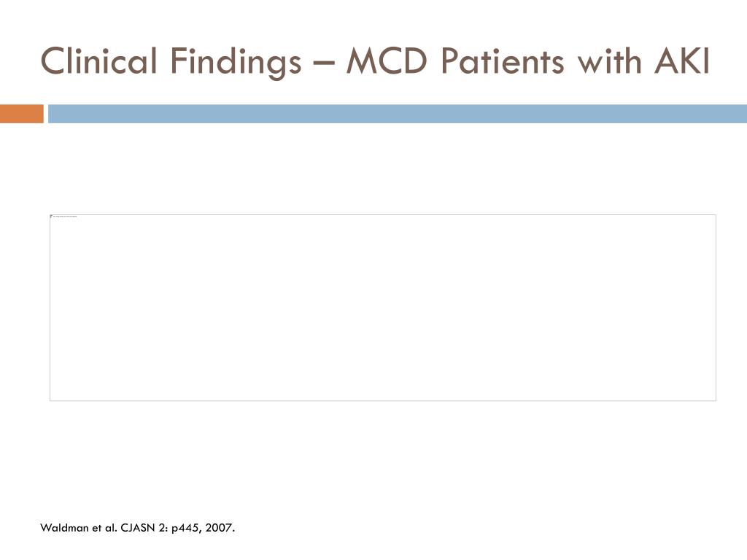Click the volume number '2:' in citation

(163, 528)
